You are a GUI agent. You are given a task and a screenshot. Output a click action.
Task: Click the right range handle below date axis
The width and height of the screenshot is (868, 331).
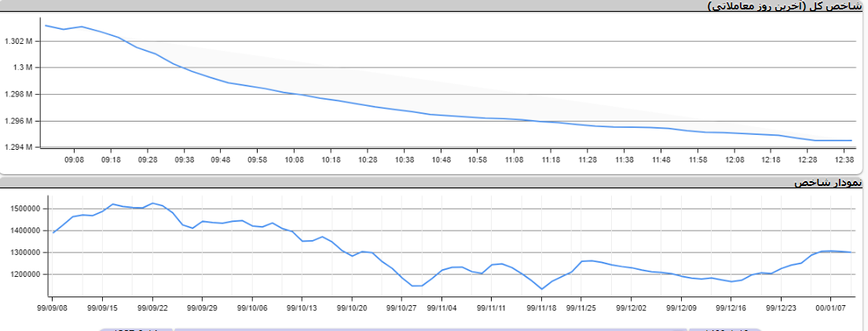724,329
